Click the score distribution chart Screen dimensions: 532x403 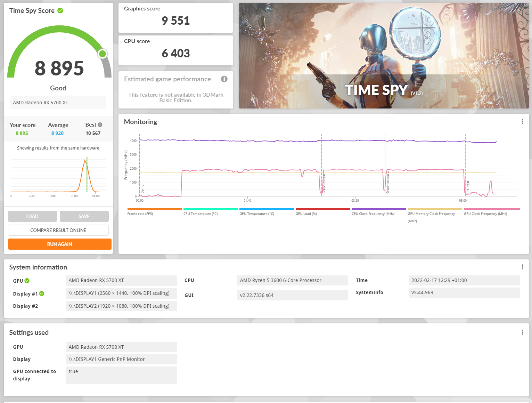(x=58, y=177)
